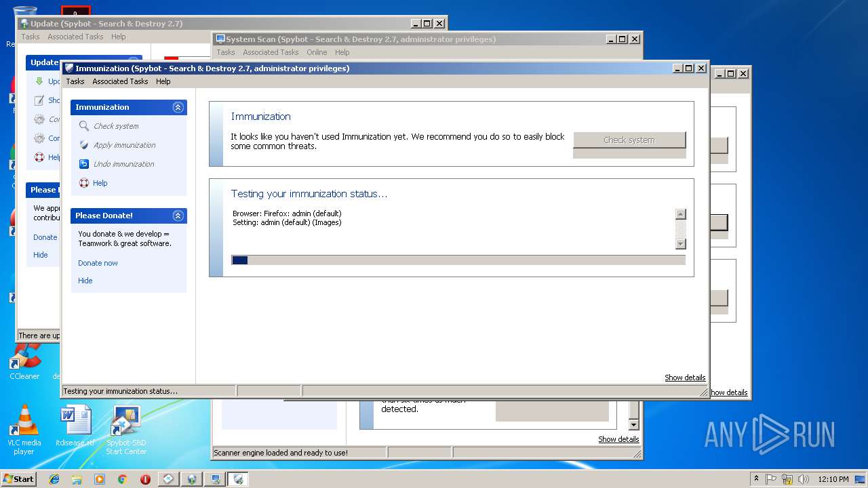Open the Tasks menu in Immunization window
The width and height of the screenshot is (868, 488).
tap(75, 81)
